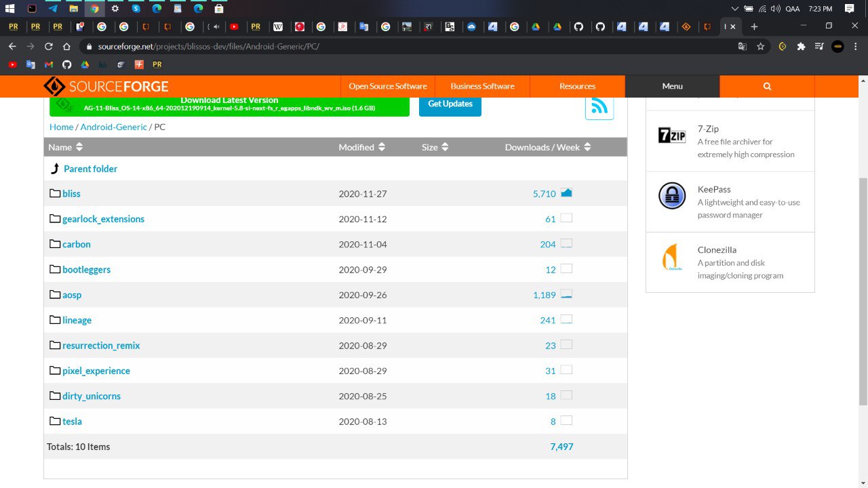
Task: Open the bootleggers folder
Action: (86, 270)
